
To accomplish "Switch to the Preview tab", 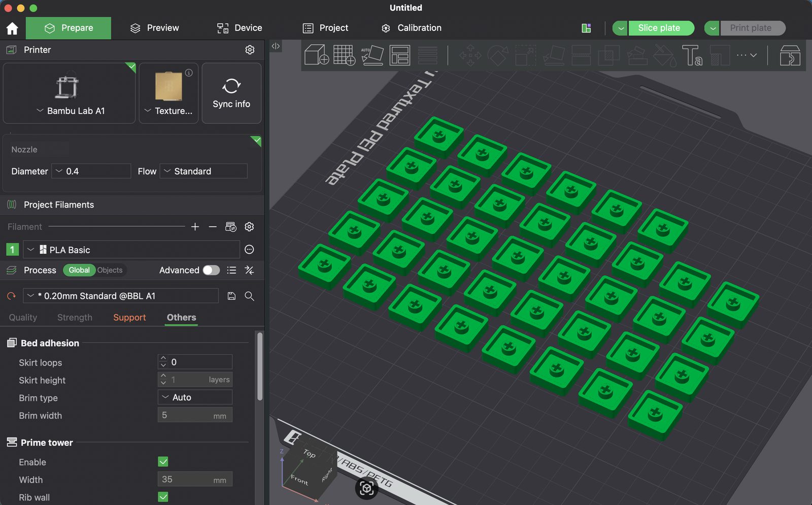I will tap(155, 28).
